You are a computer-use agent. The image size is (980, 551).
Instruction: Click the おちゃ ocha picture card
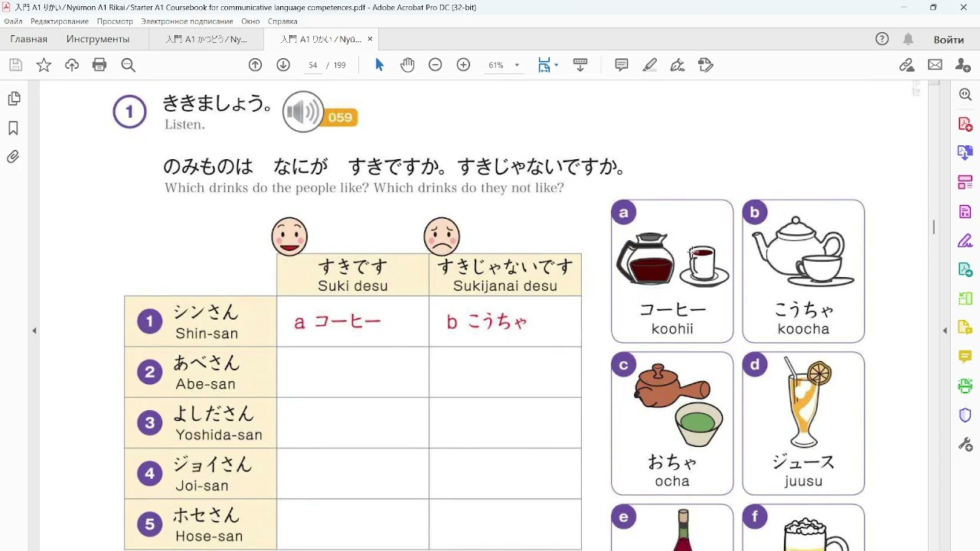click(x=672, y=423)
